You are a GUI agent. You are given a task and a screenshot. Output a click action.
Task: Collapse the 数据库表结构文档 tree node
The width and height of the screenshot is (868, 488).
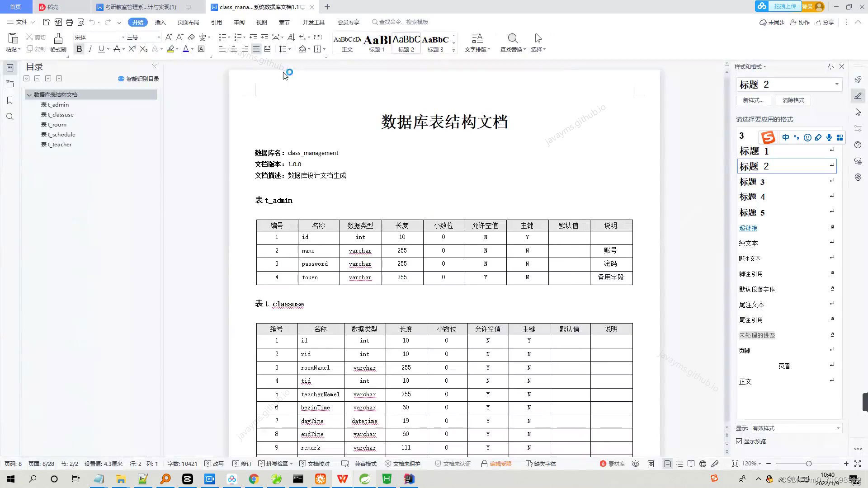tap(29, 95)
